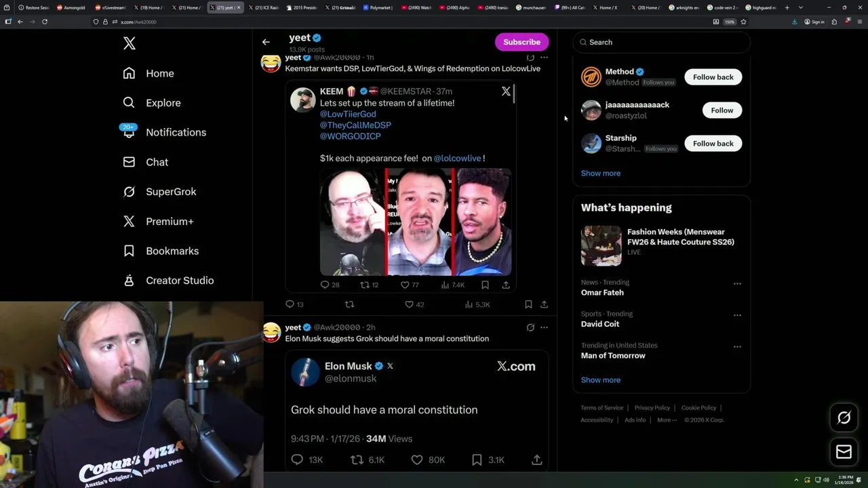Open more options for Man of Tomorrow trend

click(x=737, y=346)
